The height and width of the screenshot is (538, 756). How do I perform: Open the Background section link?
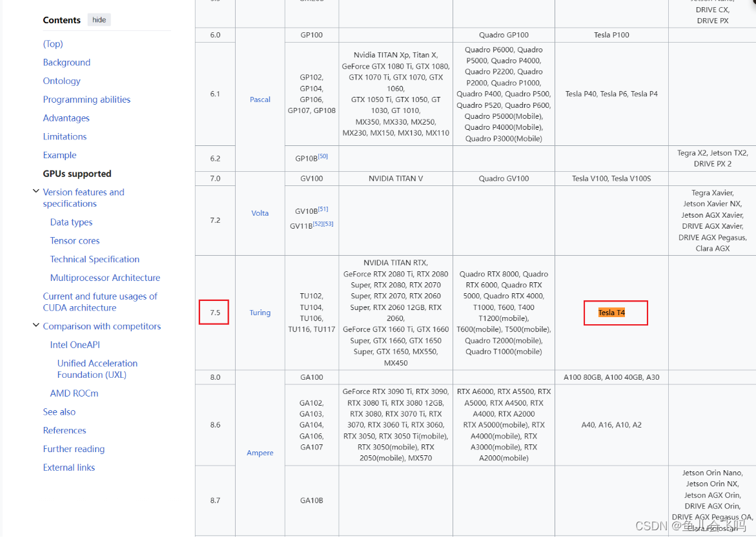(x=66, y=62)
